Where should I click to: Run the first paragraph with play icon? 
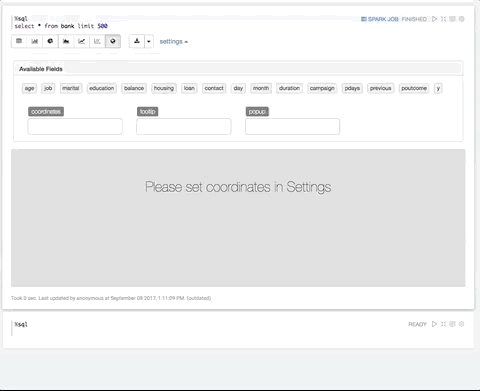[434, 19]
